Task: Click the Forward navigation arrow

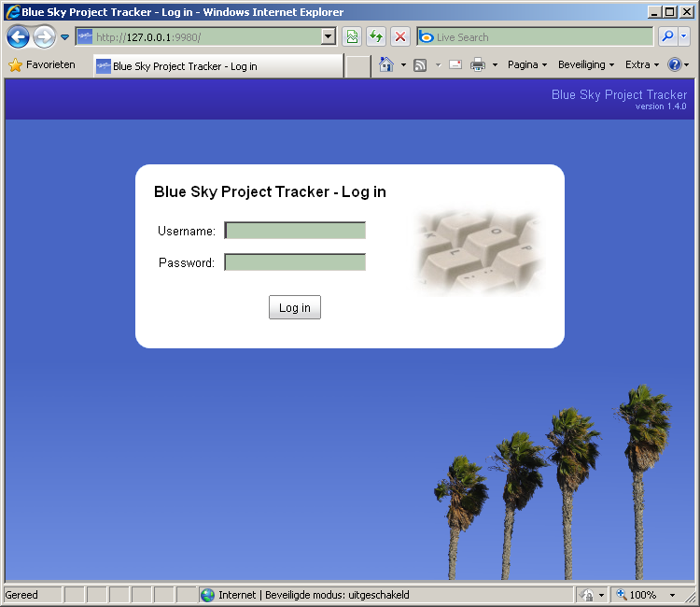Action: 44,37
